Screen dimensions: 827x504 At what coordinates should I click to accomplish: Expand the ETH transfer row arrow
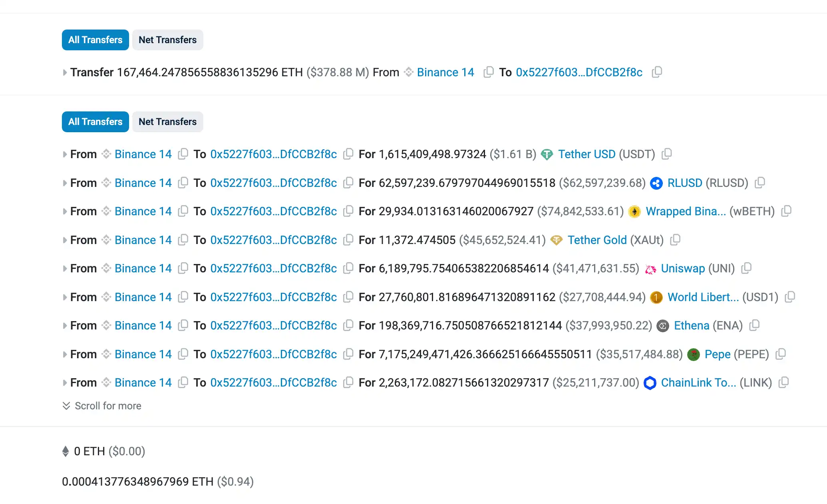65,72
